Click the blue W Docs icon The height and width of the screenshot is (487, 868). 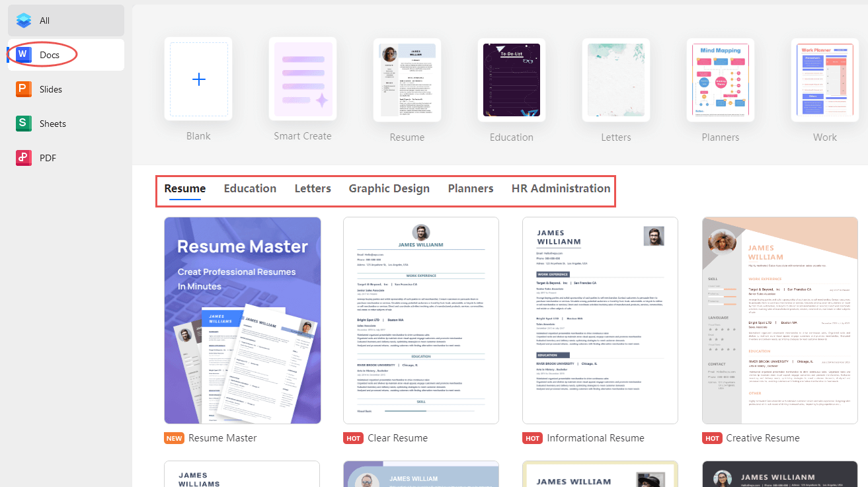tap(24, 55)
